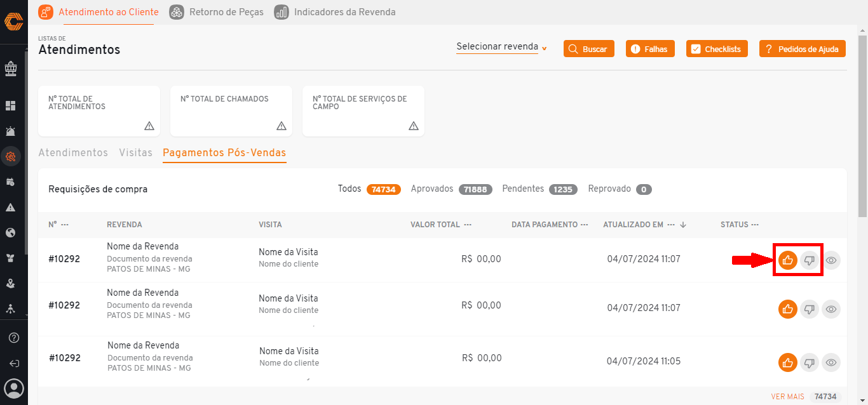Image resolution: width=868 pixels, height=405 pixels.
Task: Open the help question mark sidebar icon
Action: (14, 338)
